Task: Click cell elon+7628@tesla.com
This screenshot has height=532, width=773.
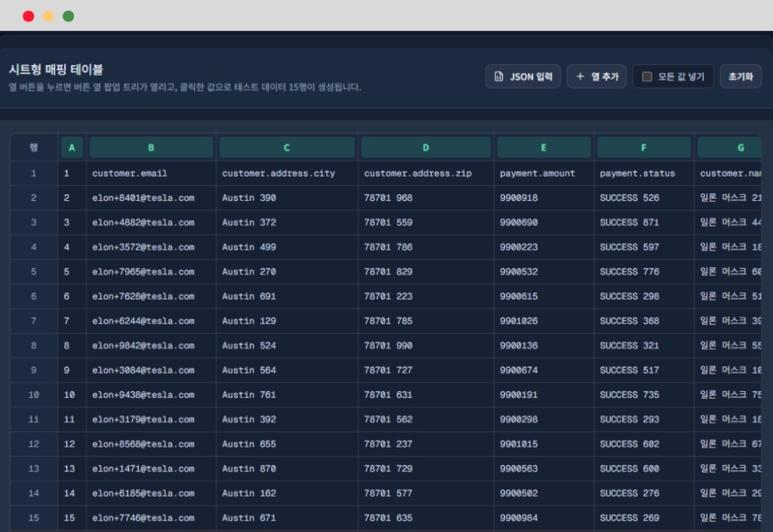Action: 151,296
